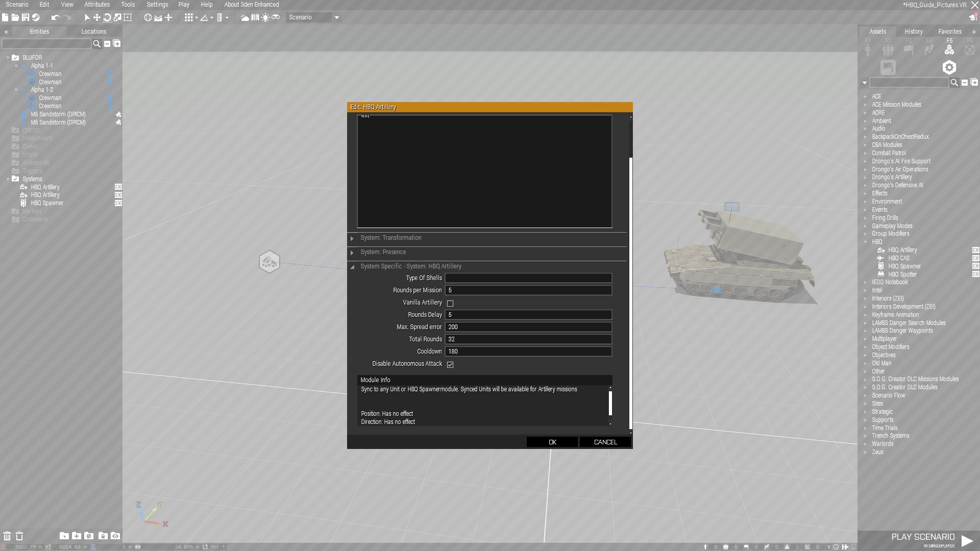Click the eye layer visibility icon at bottom left
The height and width of the screenshot is (551, 980).
click(115, 536)
